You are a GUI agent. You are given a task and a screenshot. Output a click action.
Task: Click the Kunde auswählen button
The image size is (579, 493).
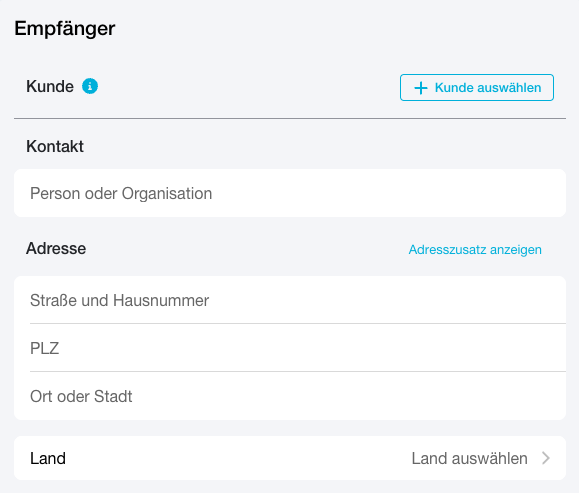pyautogui.click(x=477, y=88)
